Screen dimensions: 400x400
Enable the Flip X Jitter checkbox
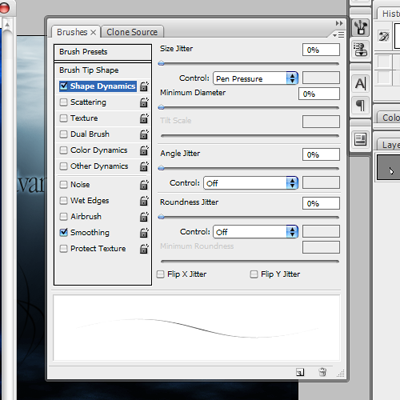pyautogui.click(x=161, y=274)
